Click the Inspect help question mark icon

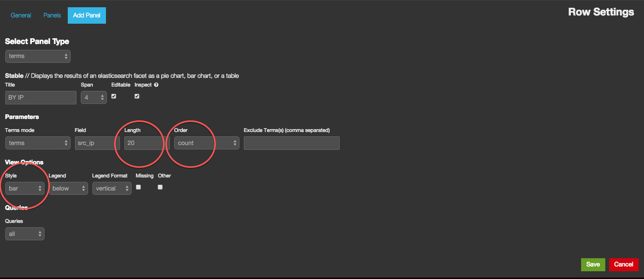(x=156, y=85)
